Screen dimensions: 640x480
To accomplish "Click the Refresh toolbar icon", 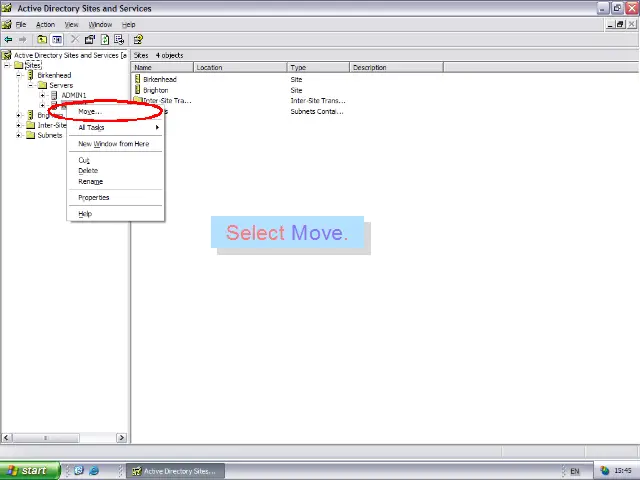I will (x=105, y=40).
